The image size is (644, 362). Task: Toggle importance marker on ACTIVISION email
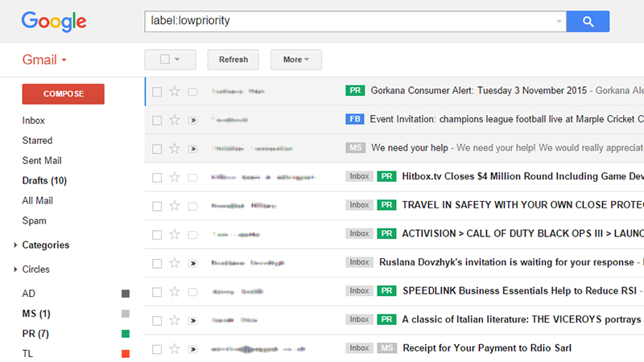click(x=192, y=235)
